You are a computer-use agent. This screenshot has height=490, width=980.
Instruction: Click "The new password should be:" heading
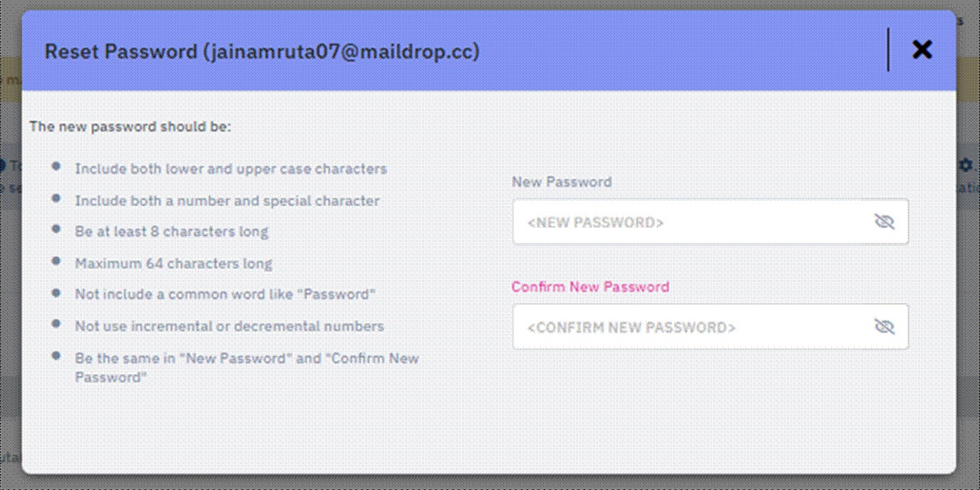(130, 127)
